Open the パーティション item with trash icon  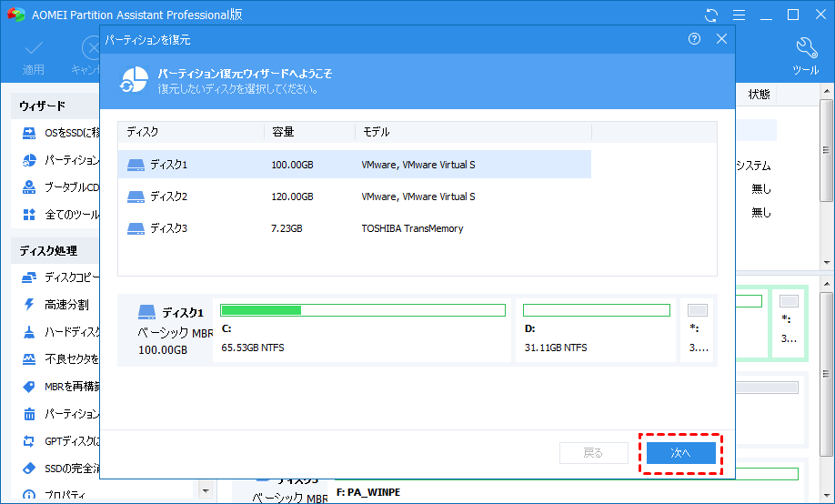60,414
